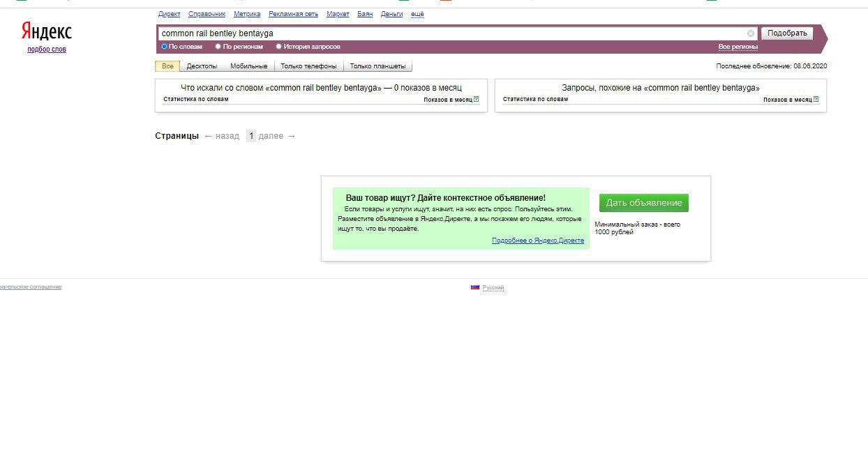This screenshot has height=458, width=868.
Task: Click the Яндекс logo
Action: pos(47,31)
